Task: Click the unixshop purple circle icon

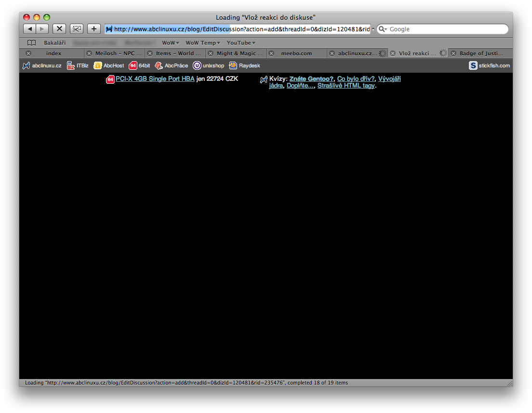Action: 197,65
